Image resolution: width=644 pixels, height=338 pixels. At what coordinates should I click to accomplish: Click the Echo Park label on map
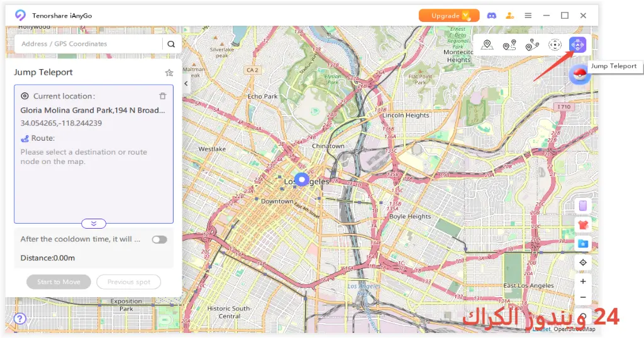262,96
